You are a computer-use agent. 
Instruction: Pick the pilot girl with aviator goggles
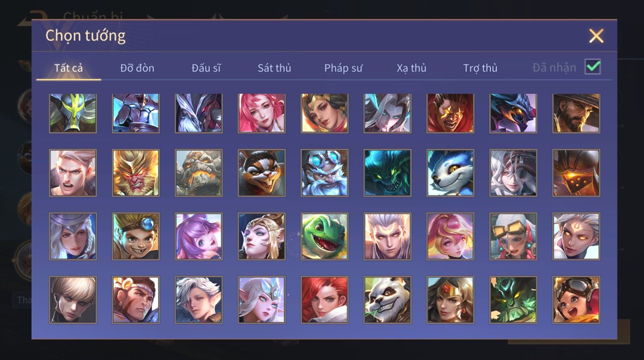point(576,300)
